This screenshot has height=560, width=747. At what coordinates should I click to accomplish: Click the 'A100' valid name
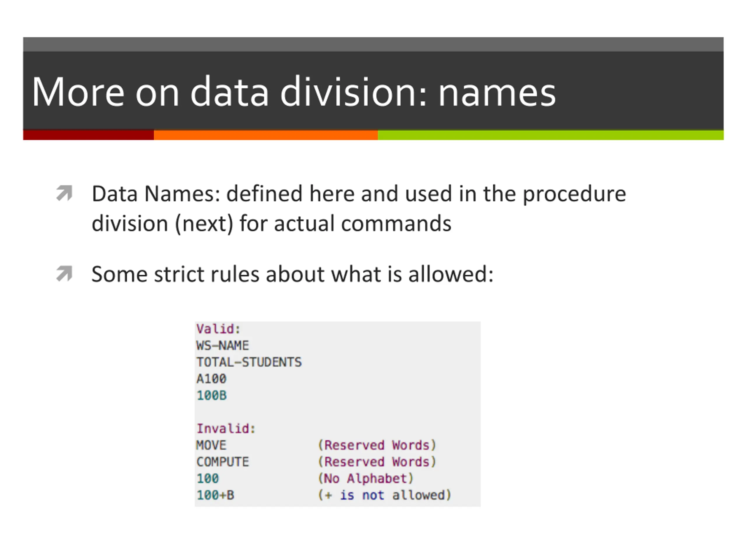pos(211,378)
